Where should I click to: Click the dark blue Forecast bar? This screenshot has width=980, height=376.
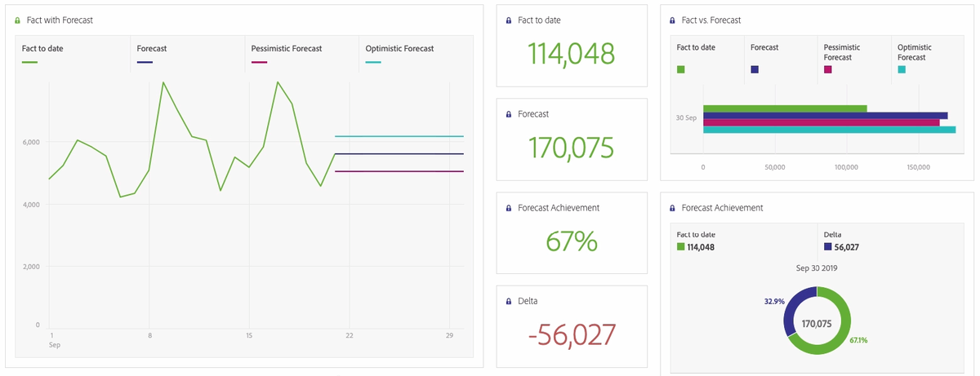pos(826,116)
